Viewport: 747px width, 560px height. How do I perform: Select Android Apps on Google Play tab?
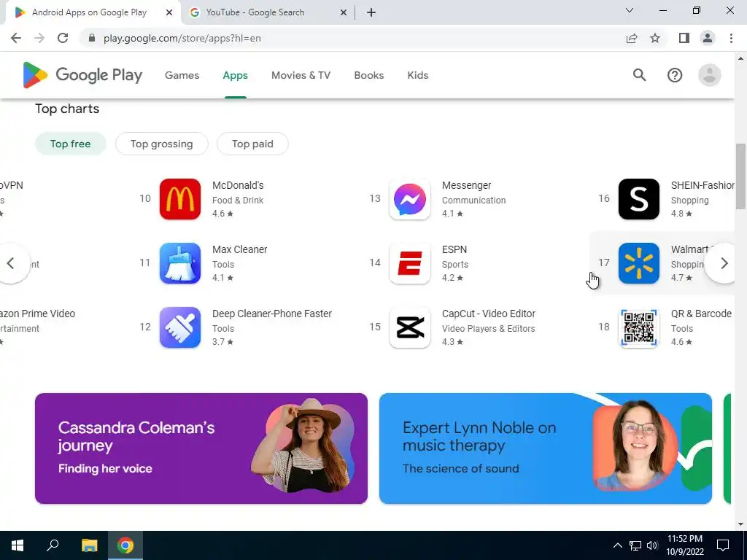click(x=89, y=12)
